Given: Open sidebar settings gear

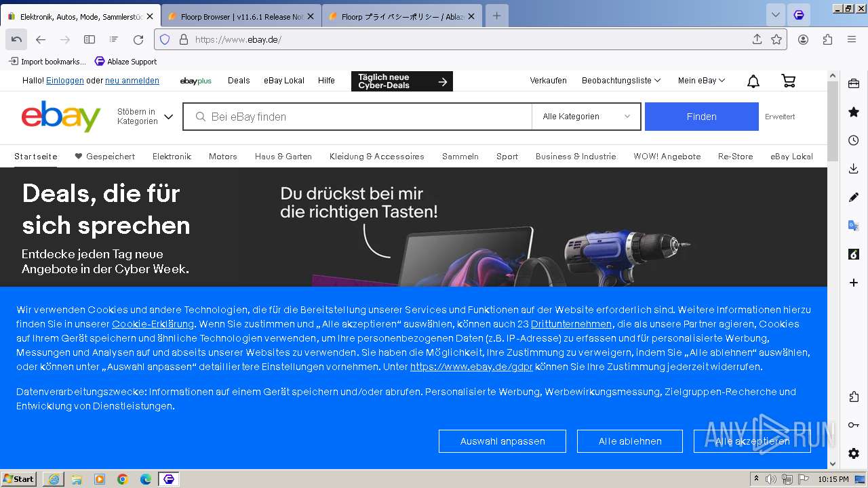Looking at the screenshot, I should point(854,453).
